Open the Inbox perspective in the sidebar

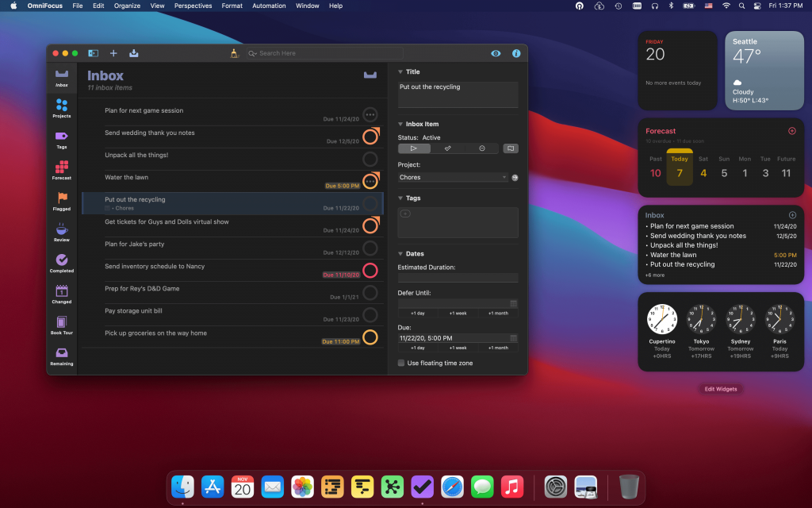pyautogui.click(x=62, y=77)
